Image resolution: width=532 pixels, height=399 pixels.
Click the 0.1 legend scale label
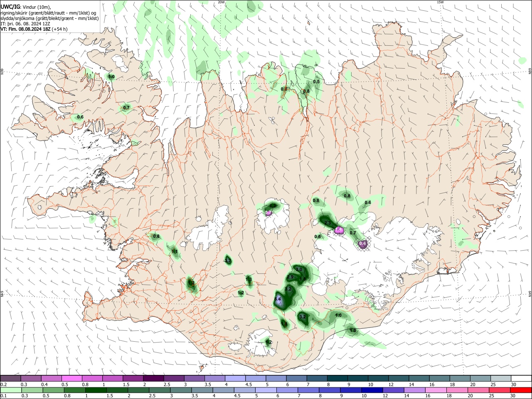3,396
